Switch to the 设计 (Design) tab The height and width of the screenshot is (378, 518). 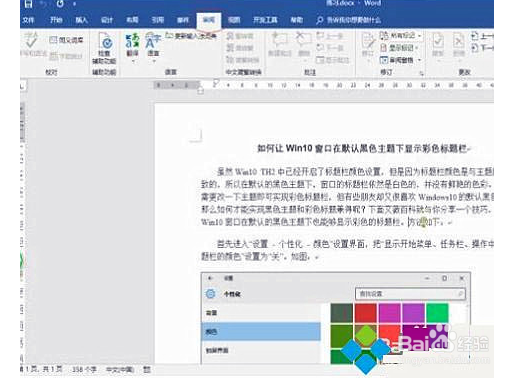point(107,20)
